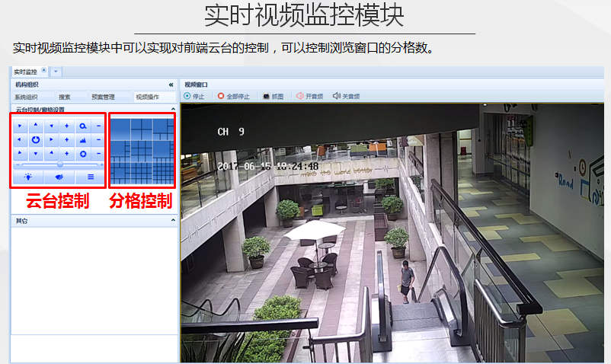Click the PTZ tilt up arrow

[35, 125]
